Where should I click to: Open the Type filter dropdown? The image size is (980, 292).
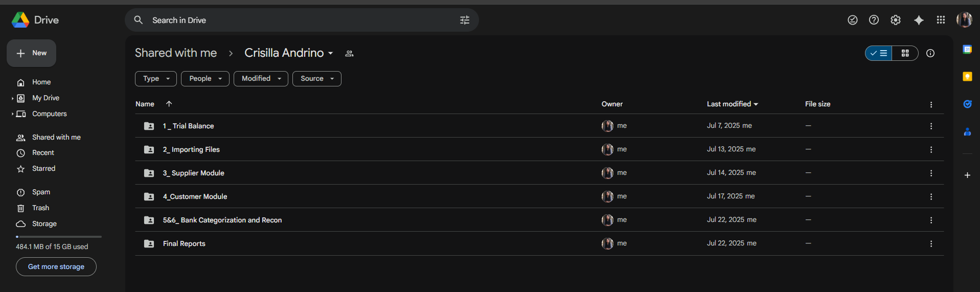click(x=156, y=79)
